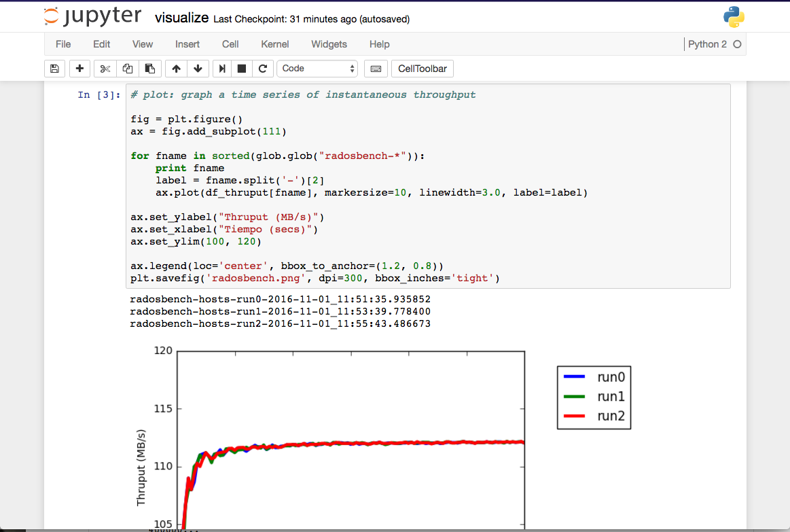Open the Insert menu
The height and width of the screenshot is (532, 790).
click(x=187, y=44)
